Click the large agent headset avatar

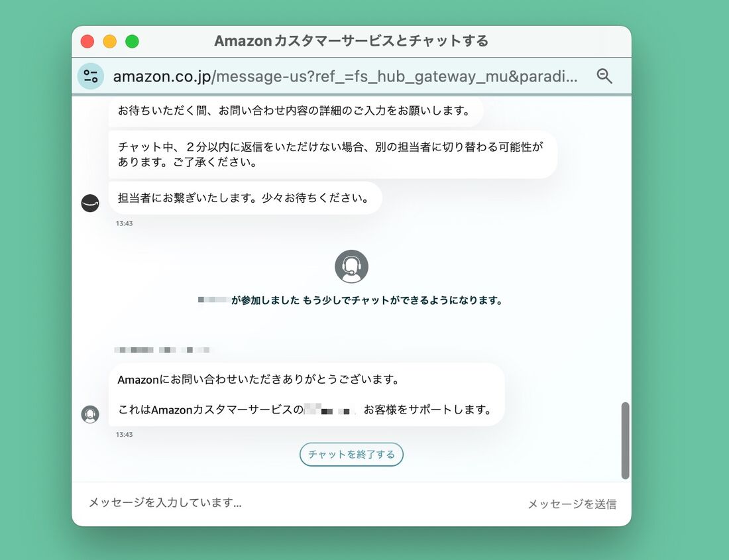tap(351, 266)
